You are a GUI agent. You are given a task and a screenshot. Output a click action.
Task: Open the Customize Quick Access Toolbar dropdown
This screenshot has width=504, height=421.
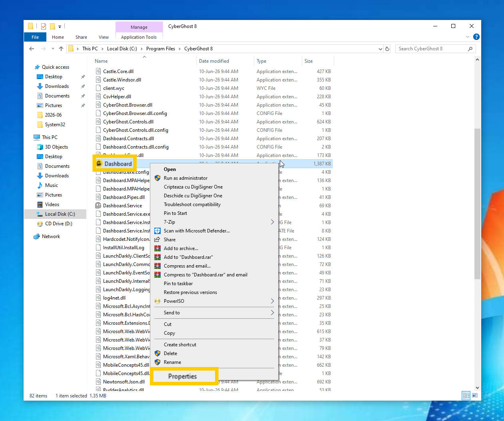[x=60, y=26]
